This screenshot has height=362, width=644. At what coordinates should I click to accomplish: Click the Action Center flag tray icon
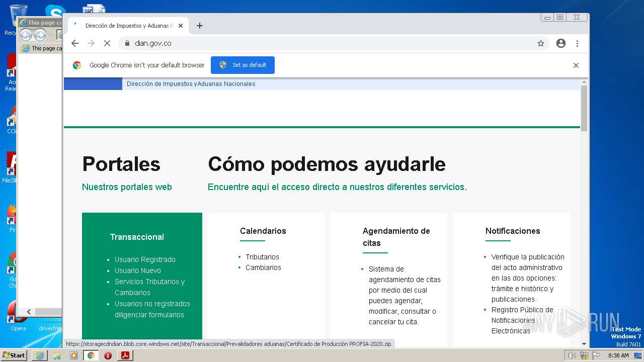(x=596, y=355)
